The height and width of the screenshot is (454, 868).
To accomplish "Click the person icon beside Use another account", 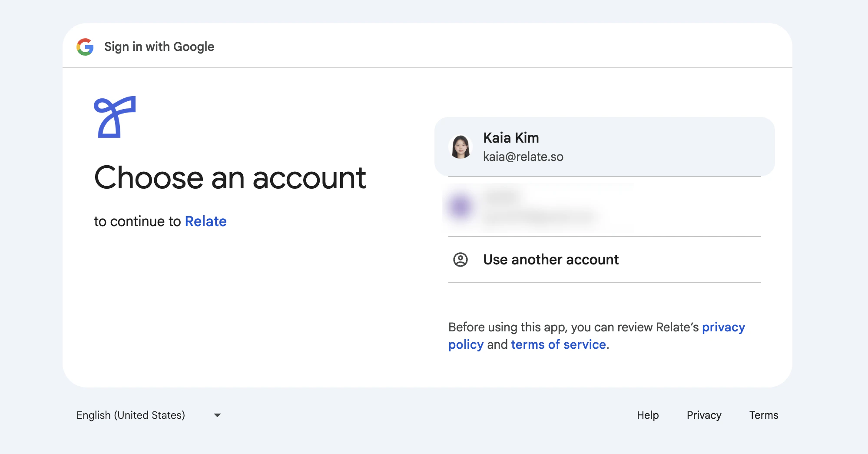I will pos(461,260).
